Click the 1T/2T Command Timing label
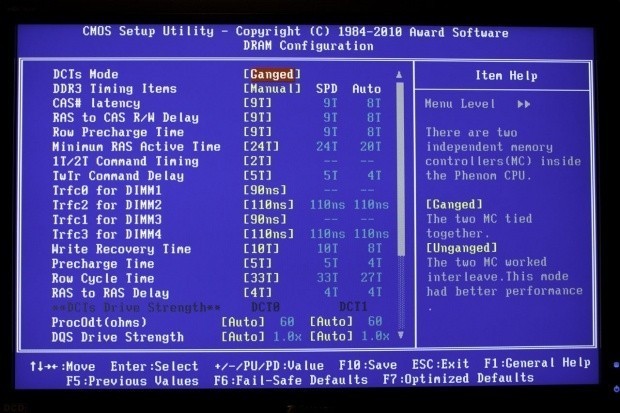Viewport: 620px width, 413px height. point(125,161)
